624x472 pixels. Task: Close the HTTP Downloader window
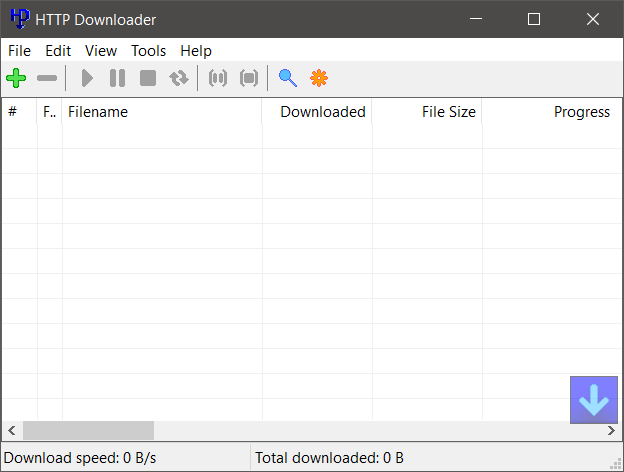pos(593,19)
